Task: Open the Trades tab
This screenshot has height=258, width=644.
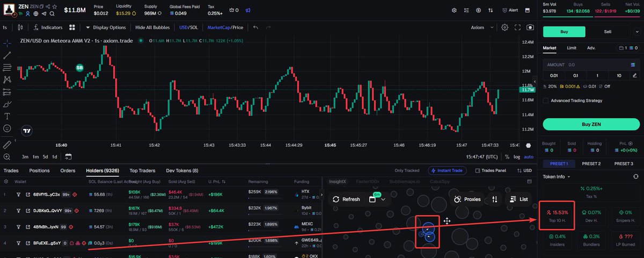Action: click(x=11, y=170)
